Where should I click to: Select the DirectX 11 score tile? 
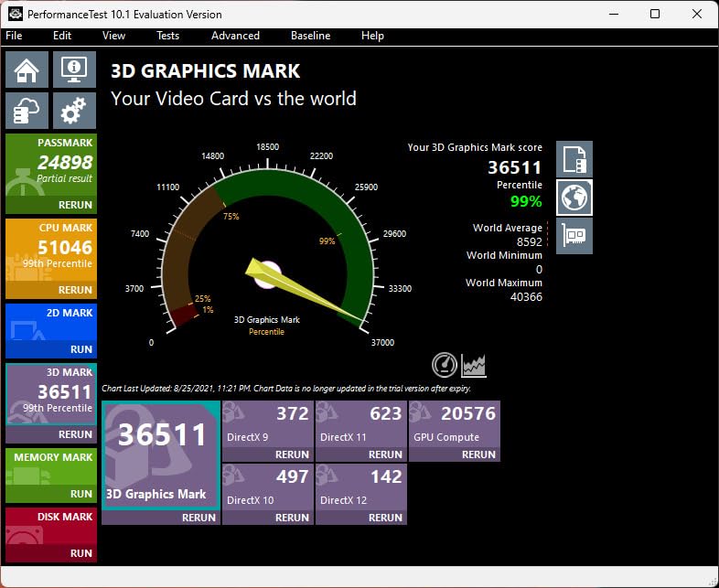pos(361,424)
